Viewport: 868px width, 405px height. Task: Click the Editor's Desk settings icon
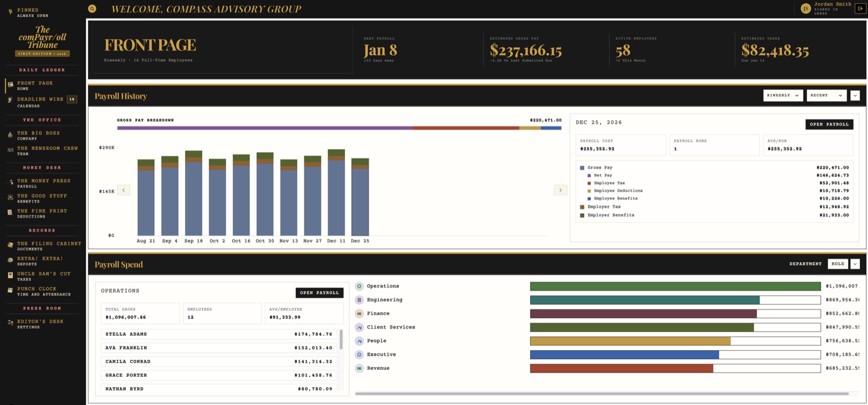pyautogui.click(x=10, y=323)
